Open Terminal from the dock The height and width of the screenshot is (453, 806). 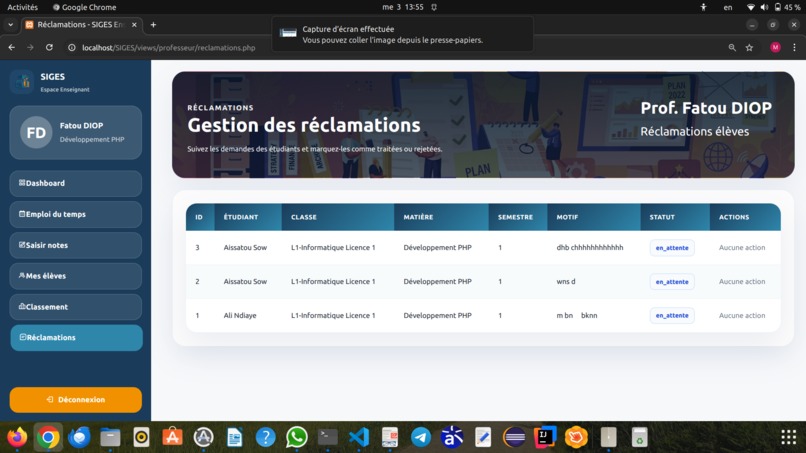327,437
